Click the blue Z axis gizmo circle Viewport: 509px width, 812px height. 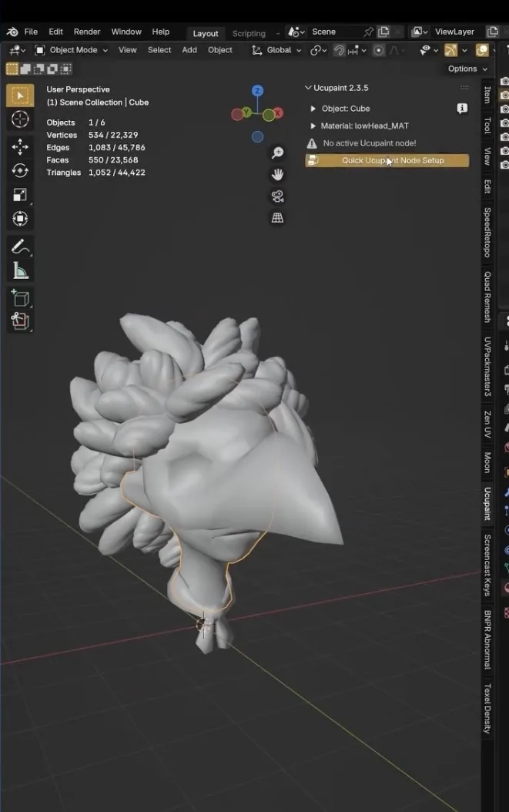click(x=257, y=91)
